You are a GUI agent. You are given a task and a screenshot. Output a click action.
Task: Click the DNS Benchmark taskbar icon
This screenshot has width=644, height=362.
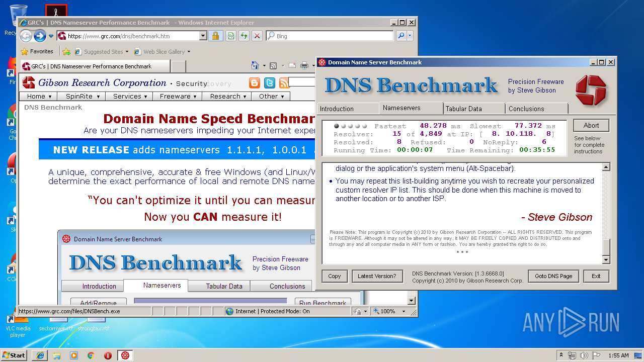coord(125,355)
